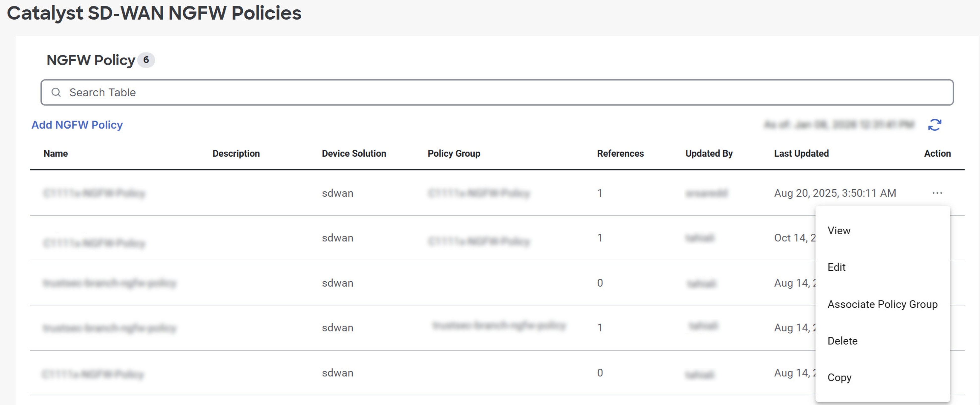The height and width of the screenshot is (405, 980).
Task: Select Copy from the action menu
Action: 840,377
